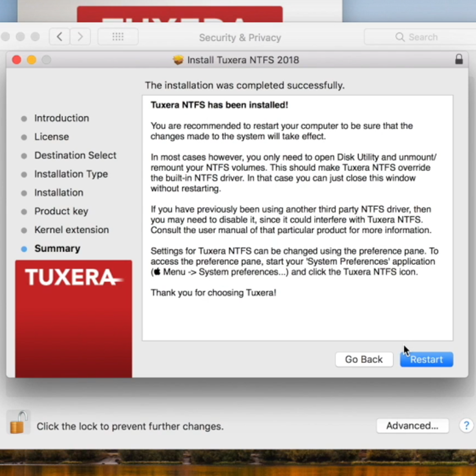Click the Install Tuxera NTFS 2018 title
The height and width of the screenshot is (476, 476).
click(243, 60)
